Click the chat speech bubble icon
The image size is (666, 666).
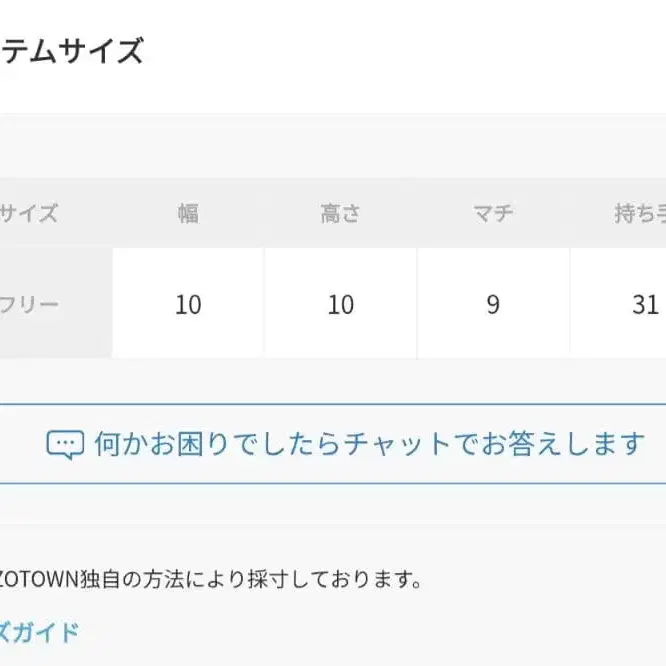66,445
